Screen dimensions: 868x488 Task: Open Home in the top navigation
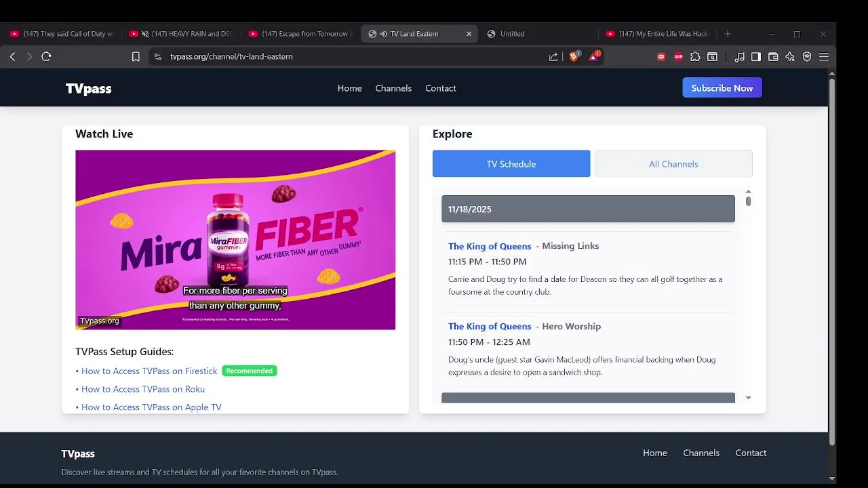click(x=349, y=88)
